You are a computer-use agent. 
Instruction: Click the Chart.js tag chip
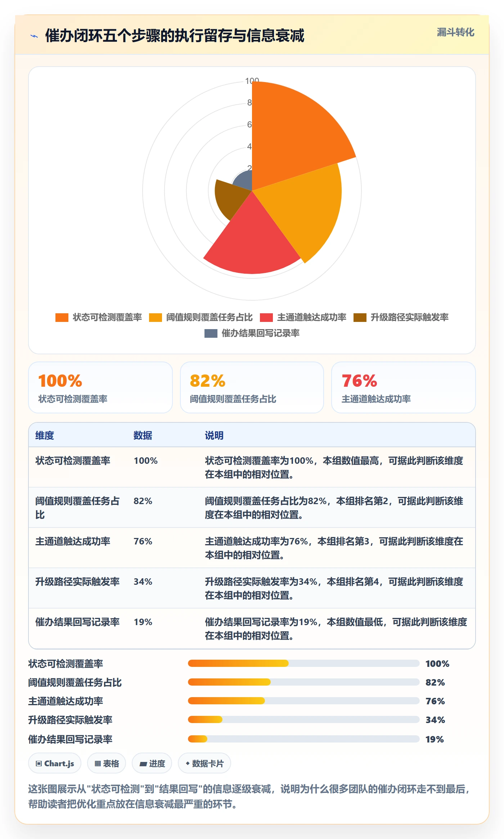(x=55, y=763)
